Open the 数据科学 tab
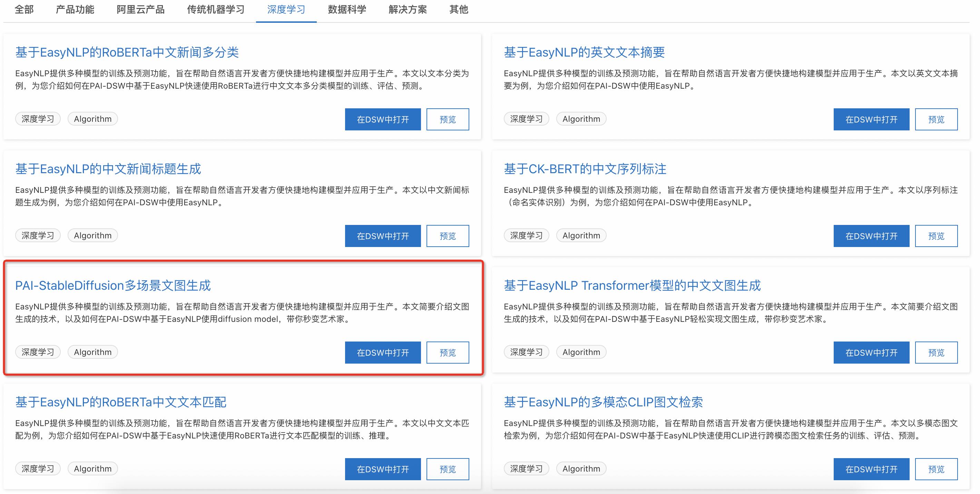Image resolution: width=980 pixels, height=494 pixels. coord(347,10)
